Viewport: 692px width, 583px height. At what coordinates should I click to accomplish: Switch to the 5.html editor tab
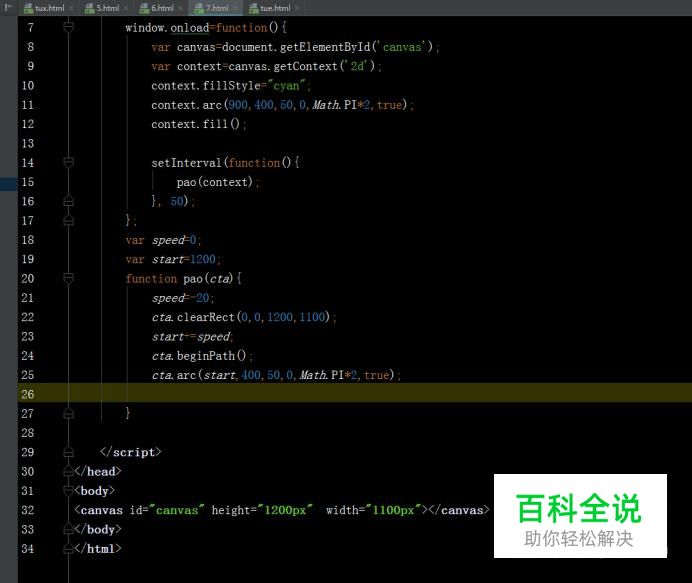[102, 8]
